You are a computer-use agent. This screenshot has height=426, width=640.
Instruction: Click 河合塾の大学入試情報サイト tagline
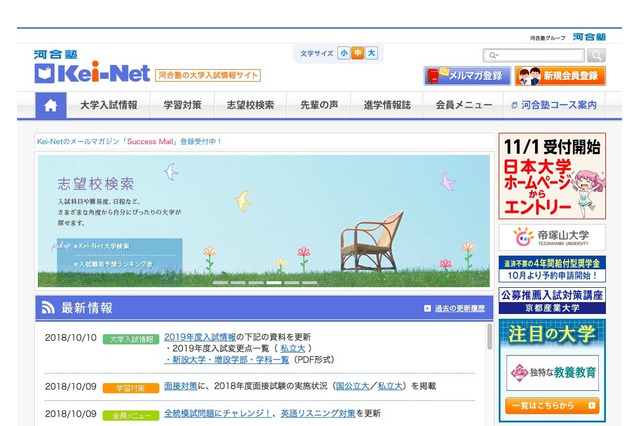coord(208,75)
